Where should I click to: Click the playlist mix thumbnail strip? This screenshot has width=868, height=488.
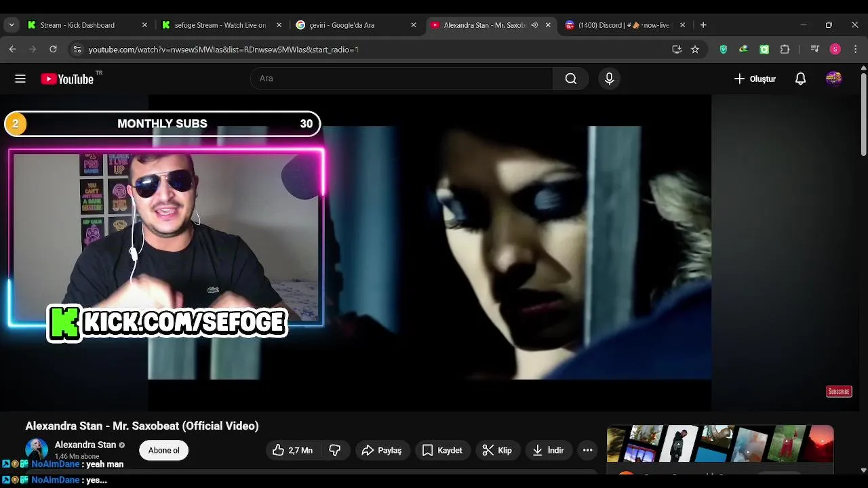click(720, 444)
